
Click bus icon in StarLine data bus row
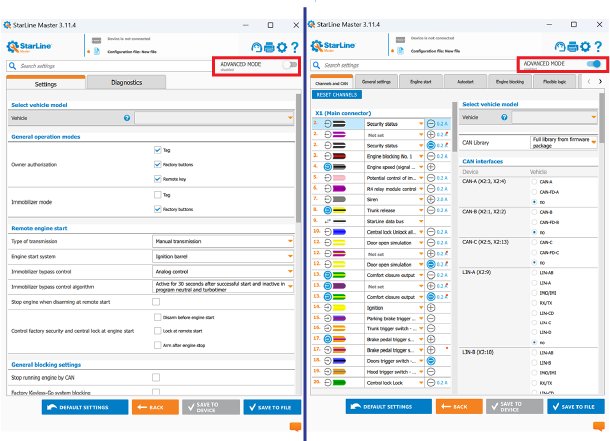tap(328, 221)
